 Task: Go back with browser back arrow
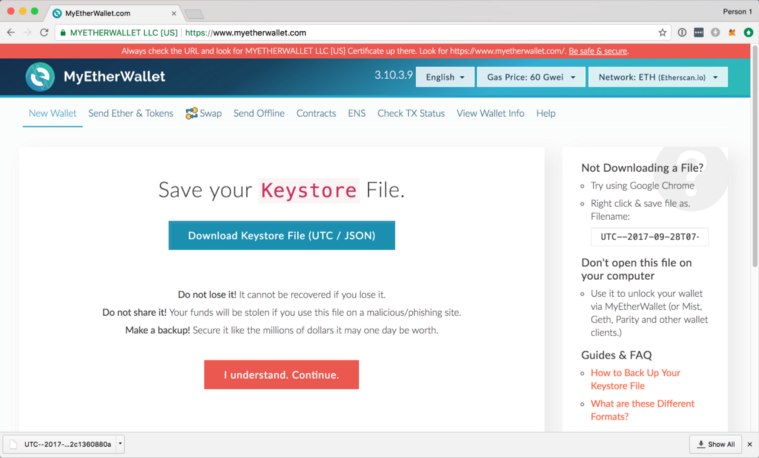11,32
